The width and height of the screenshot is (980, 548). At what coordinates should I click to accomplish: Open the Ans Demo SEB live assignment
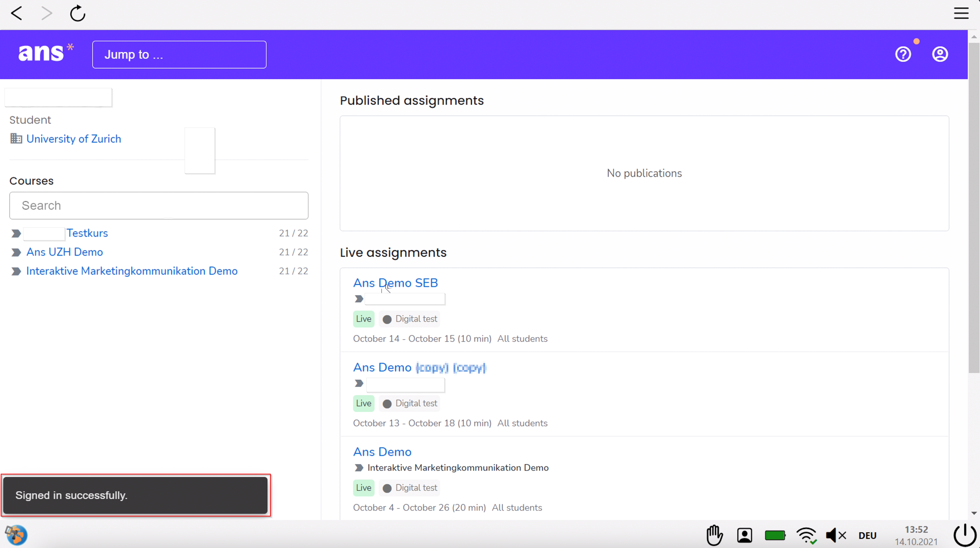tap(395, 283)
